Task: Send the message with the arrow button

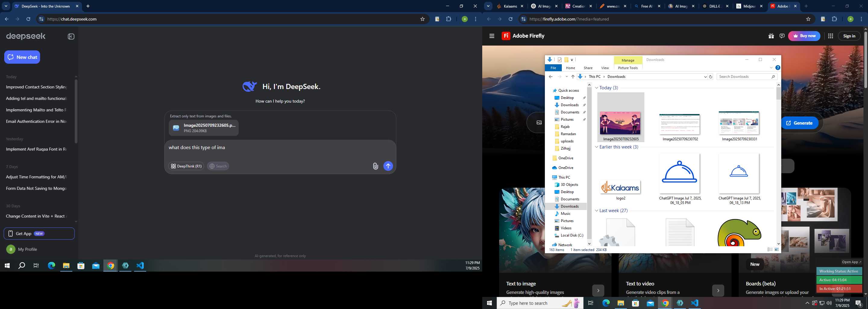Action: pos(388,166)
